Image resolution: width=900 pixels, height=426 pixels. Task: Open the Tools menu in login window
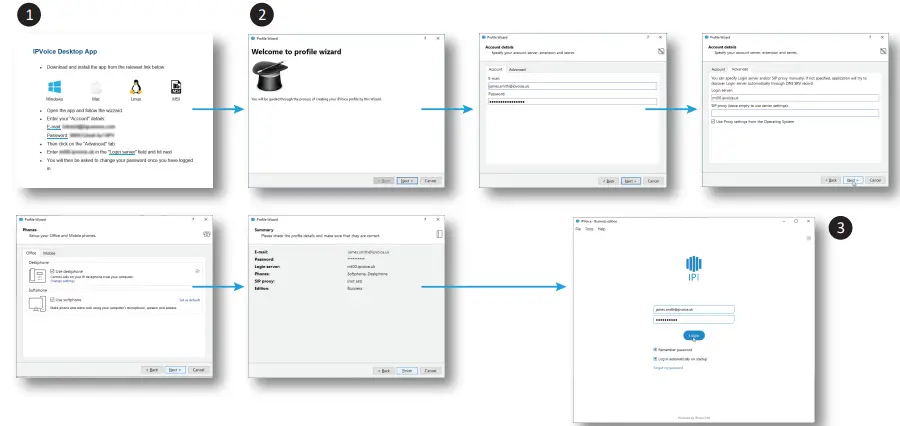(589, 229)
